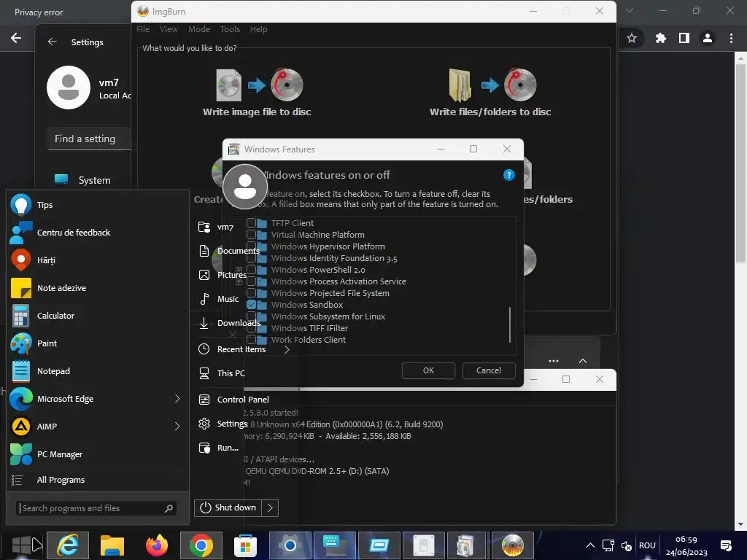Image resolution: width=747 pixels, height=560 pixels.
Task: Focus the Search programs and files box
Action: click(96, 508)
